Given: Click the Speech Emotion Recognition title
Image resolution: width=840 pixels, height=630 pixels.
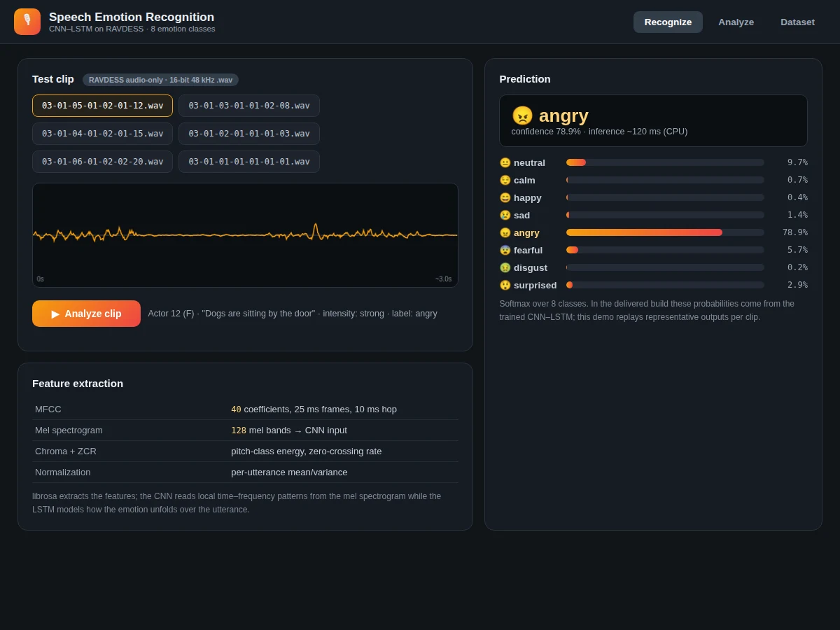Looking at the screenshot, I should pyautogui.click(x=132, y=17).
